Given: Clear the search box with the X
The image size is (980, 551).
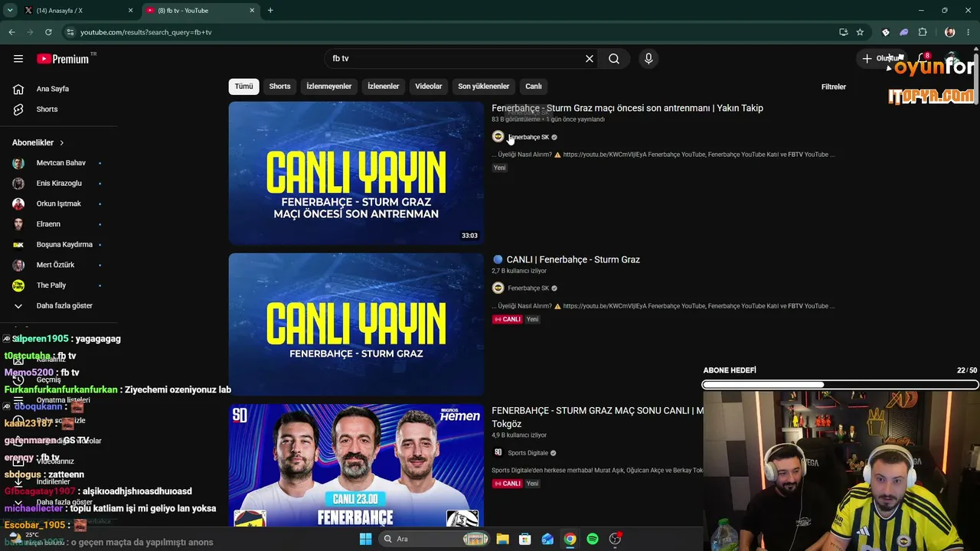Looking at the screenshot, I should 590,59.
